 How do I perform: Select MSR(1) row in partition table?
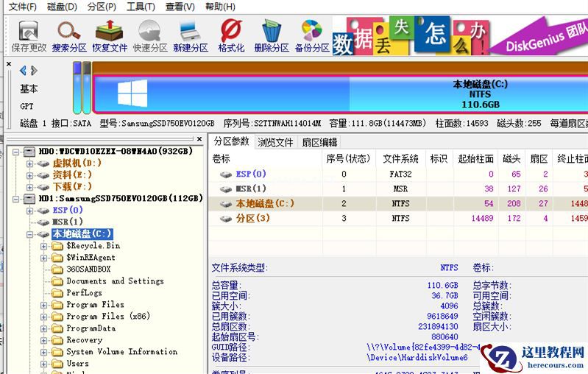tap(398, 188)
